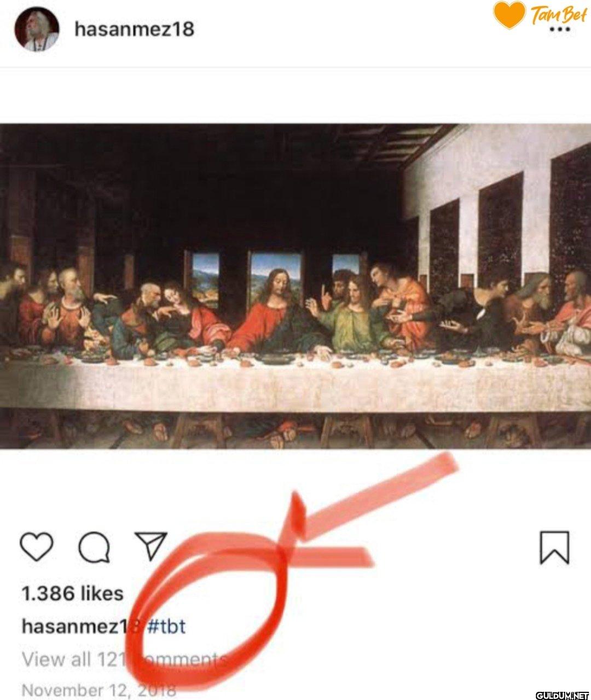Click the TamBet text logo
Viewport: 591px width, 700px height.
558,14
